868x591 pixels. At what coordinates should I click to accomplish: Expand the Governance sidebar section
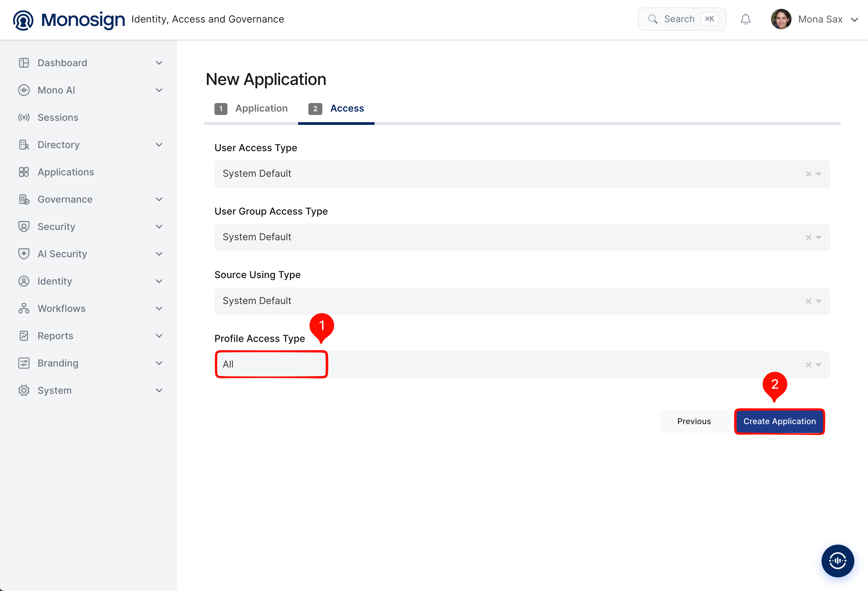coord(159,199)
